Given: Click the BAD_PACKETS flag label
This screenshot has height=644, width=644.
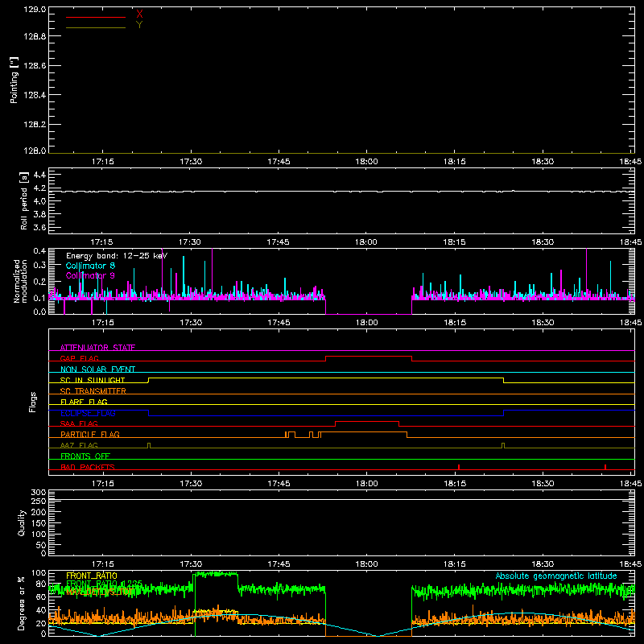Looking at the screenshot, I should [88, 467].
